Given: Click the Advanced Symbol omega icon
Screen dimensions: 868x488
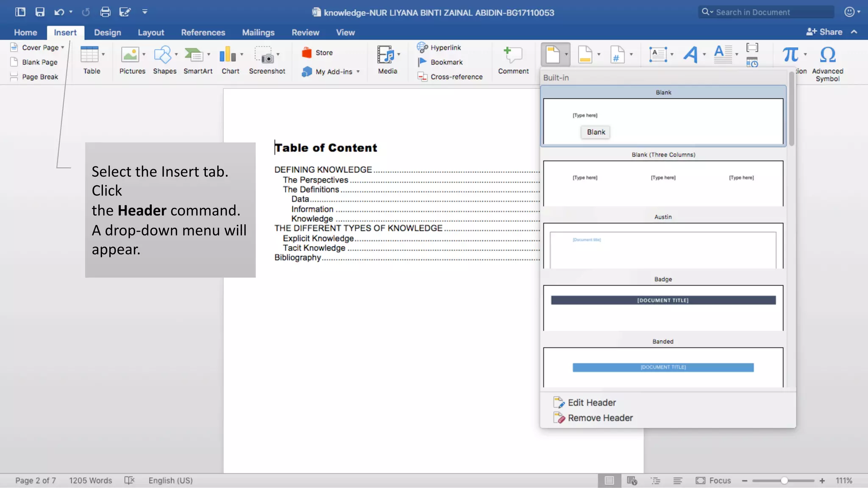Looking at the screenshot, I should [x=827, y=55].
